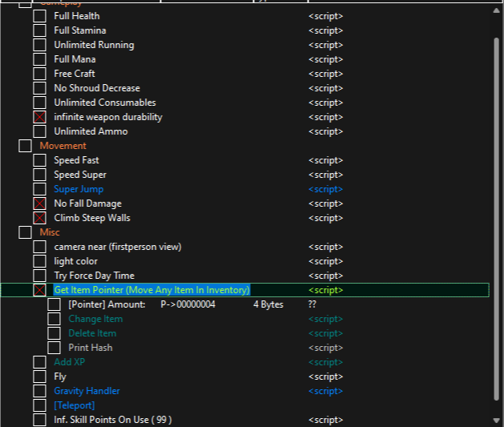504x427 pixels.
Task: Select the Delete Item entry label
Action: coord(92,333)
